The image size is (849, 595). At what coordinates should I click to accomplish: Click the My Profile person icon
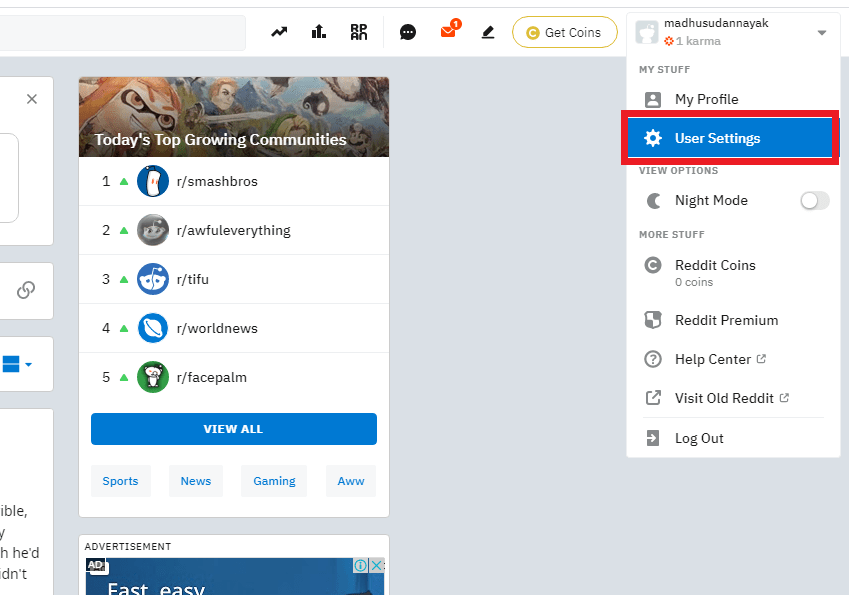point(653,100)
